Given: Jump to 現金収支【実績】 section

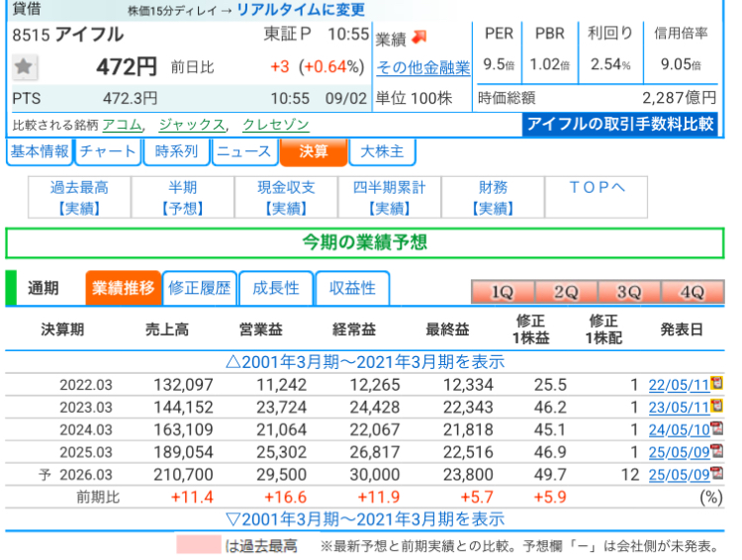Looking at the screenshot, I should tap(286, 198).
